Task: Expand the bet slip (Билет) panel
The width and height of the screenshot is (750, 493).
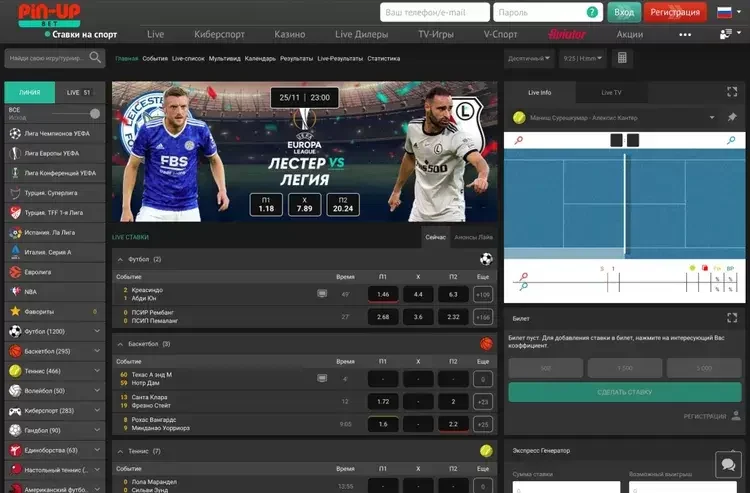Action: [x=732, y=318]
